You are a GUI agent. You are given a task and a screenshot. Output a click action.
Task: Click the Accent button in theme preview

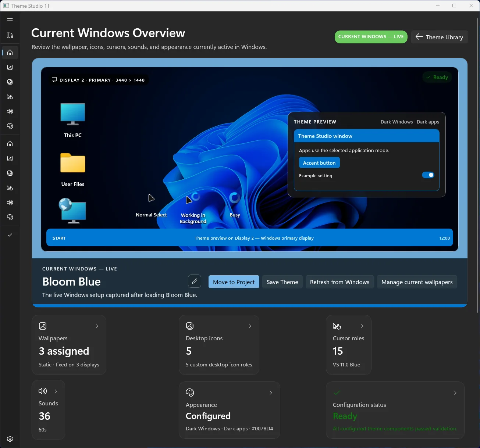pos(319,163)
